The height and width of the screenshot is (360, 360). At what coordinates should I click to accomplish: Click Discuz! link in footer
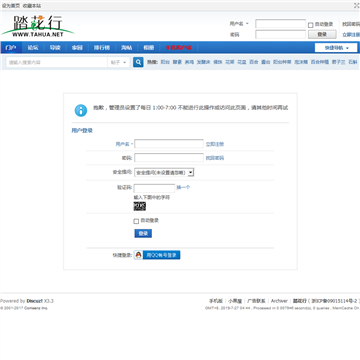pyautogui.click(x=35, y=301)
